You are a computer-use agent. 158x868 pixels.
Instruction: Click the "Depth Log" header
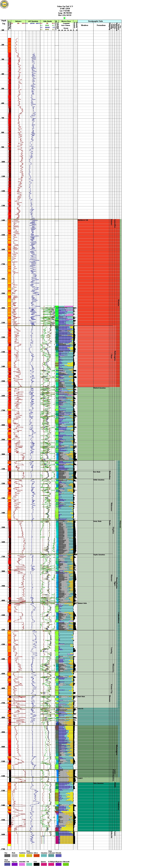click(4, 22)
